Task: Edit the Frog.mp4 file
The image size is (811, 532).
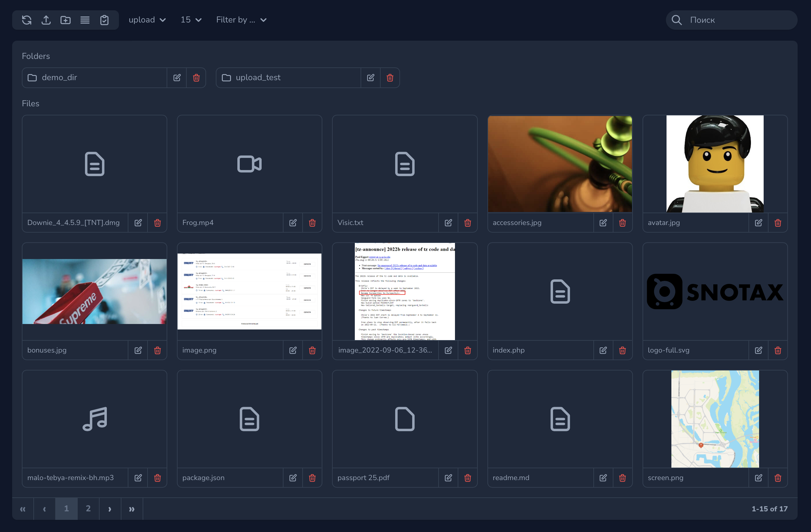Action: (x=293, y=223)
